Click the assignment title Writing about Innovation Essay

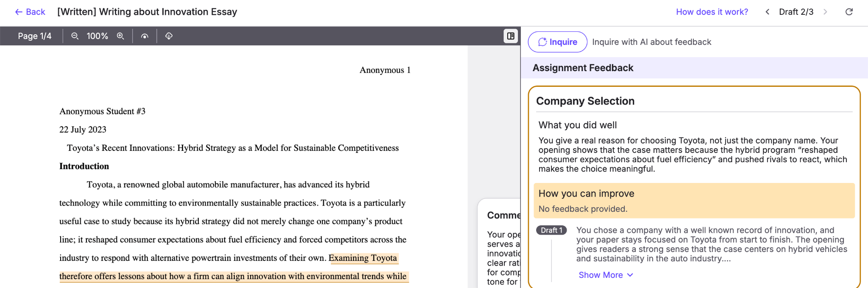147,12
